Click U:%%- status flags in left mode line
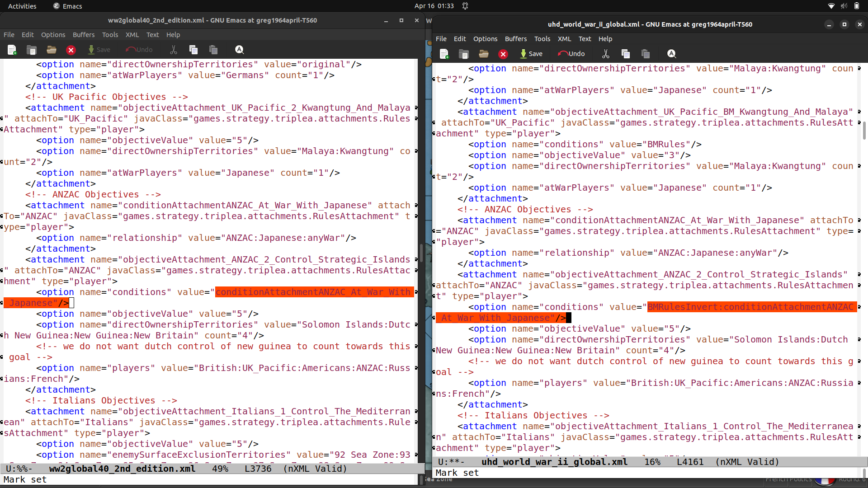The height and width of the screenshot is (488, 868). pos(19,469)
